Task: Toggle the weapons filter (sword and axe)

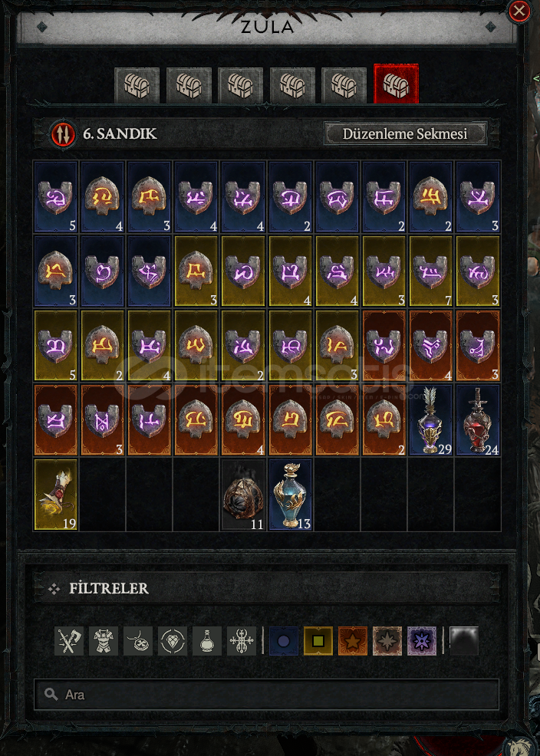Action: click(x=69, y=641)
